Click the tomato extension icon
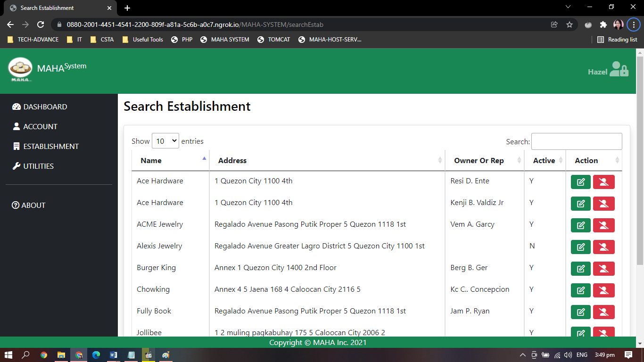The width and height of the screenshot is (644, 362). point(588,25)
